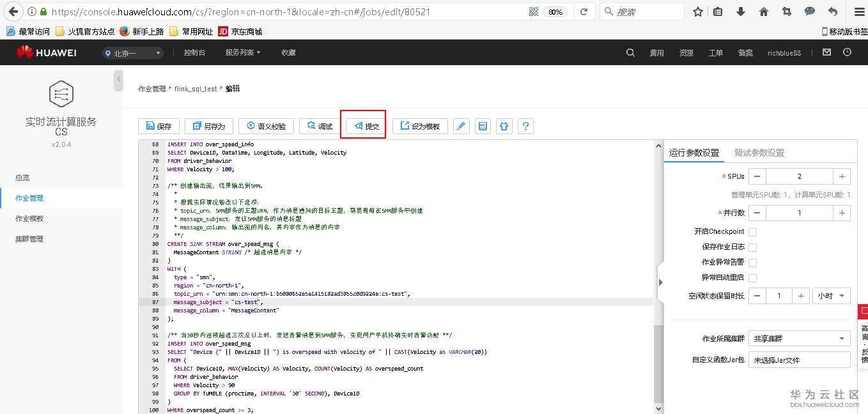Reload the page with the refresh icon

tap(584, 11)
